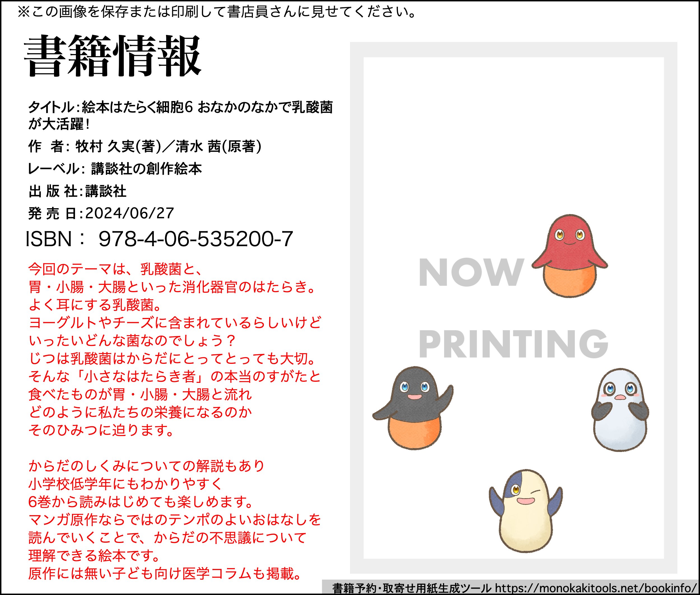Viewport: 700px width, 595px height.
Task: Click the footer text 書籍予約・取寄せ用紙生成ツール
Action: tap(412, 588)
